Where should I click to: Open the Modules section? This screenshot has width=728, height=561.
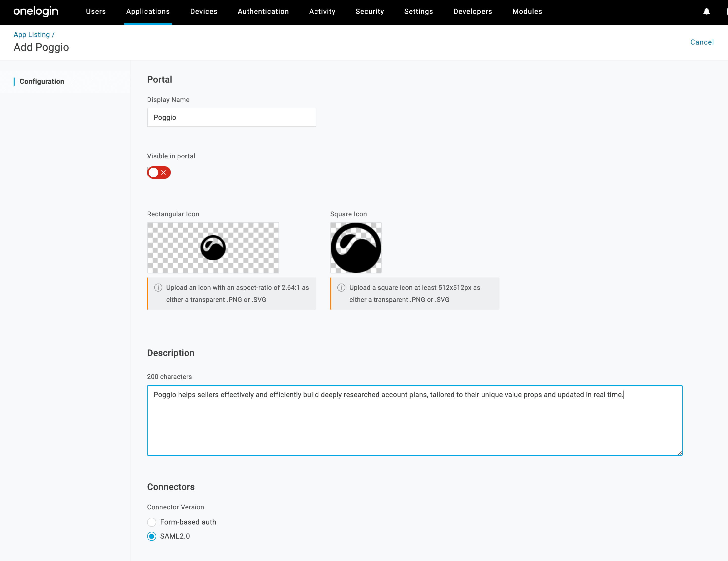(527, 11)
